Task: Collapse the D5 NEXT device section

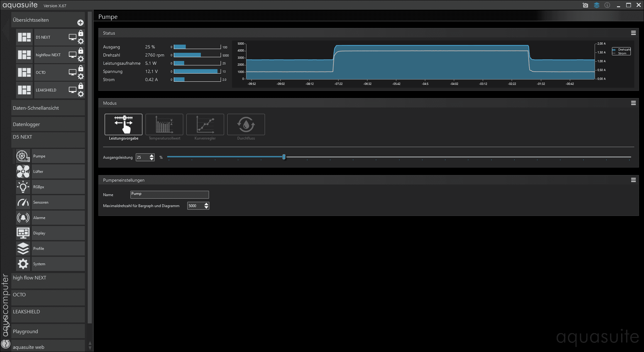Action: (x=48, y=140)
